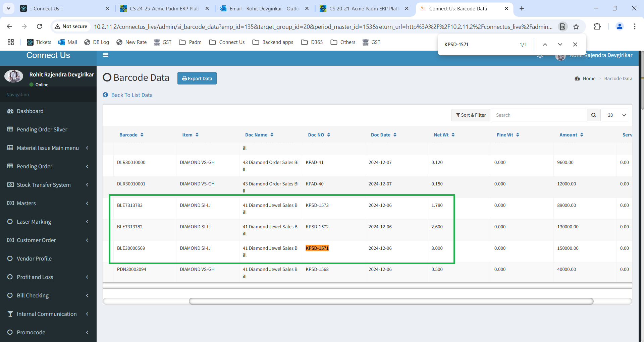Image resolution: width=644 pixels, height=342 pixels.
Task: Open the DB Log bookmark
Action: [97, 42]
